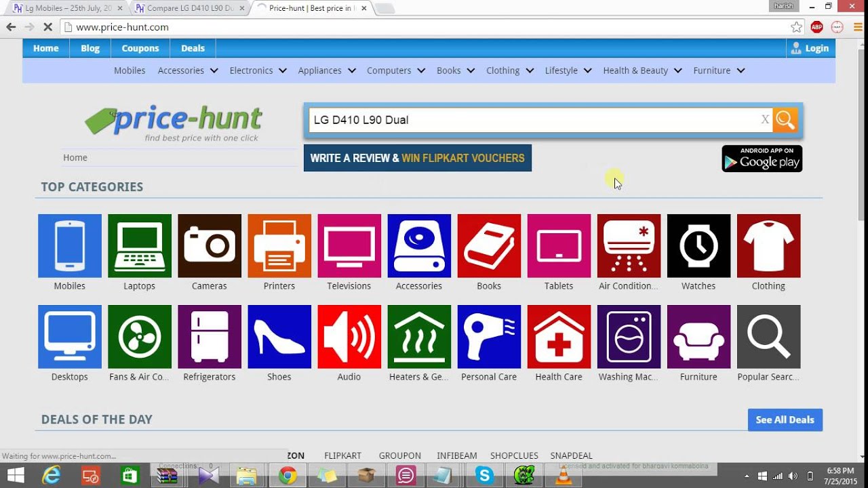The image size is (868, 488).
Task: Open the Audio speaker tile
Action: tap(349, 337)
